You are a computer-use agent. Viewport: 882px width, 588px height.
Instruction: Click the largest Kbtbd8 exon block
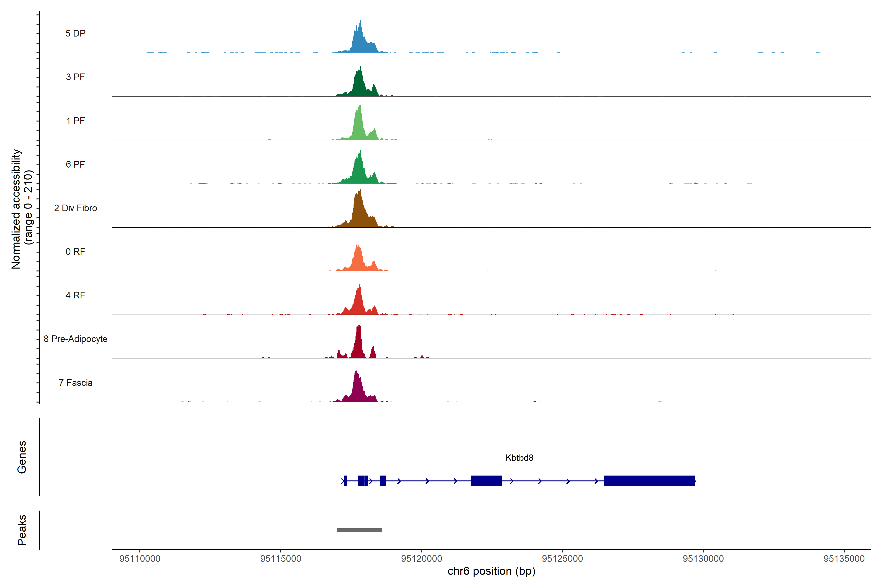tap(649, 481)
